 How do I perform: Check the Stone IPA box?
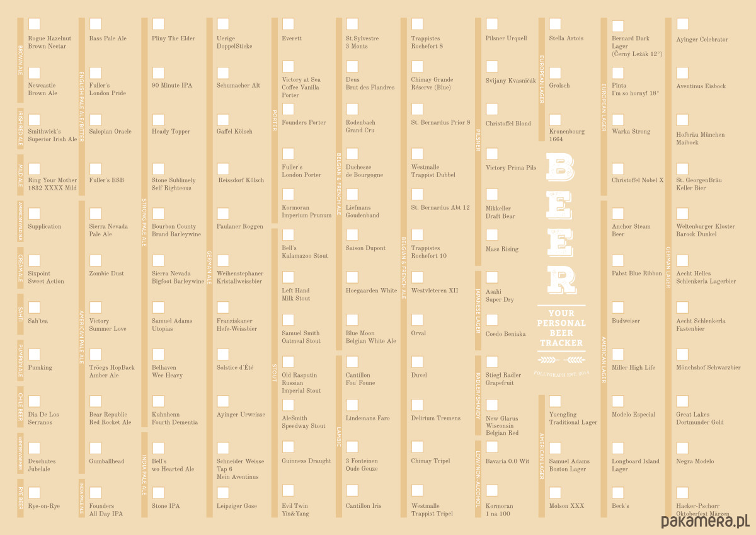tap(158, 493)
